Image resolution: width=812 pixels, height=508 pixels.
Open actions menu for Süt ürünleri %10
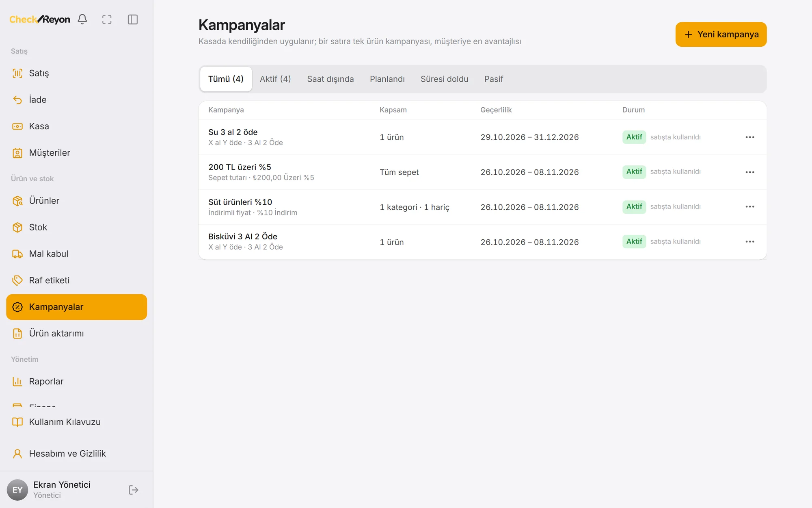[x=750, y=207]
